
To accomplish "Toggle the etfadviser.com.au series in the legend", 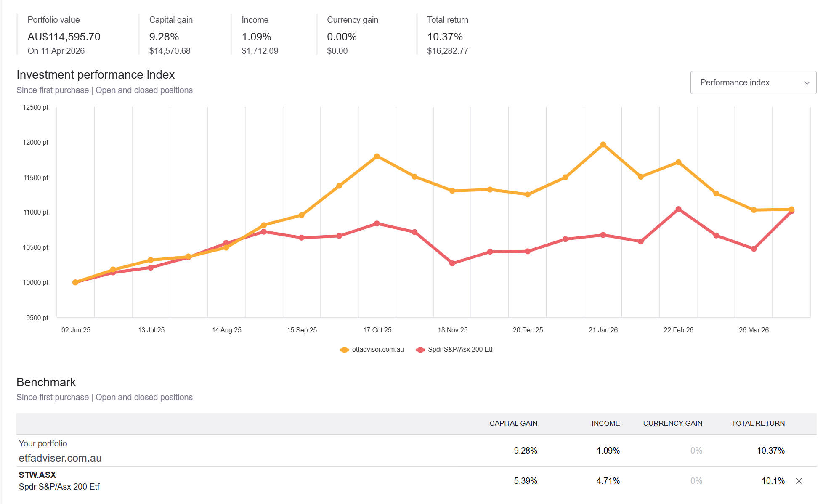I will 372,349.
